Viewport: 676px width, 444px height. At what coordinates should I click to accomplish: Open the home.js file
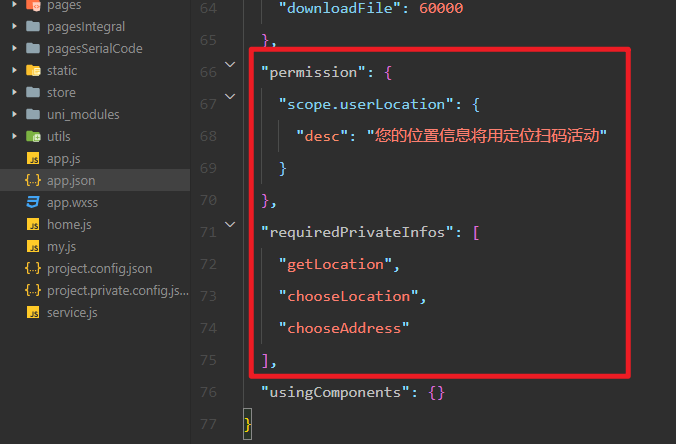(69, 225)
